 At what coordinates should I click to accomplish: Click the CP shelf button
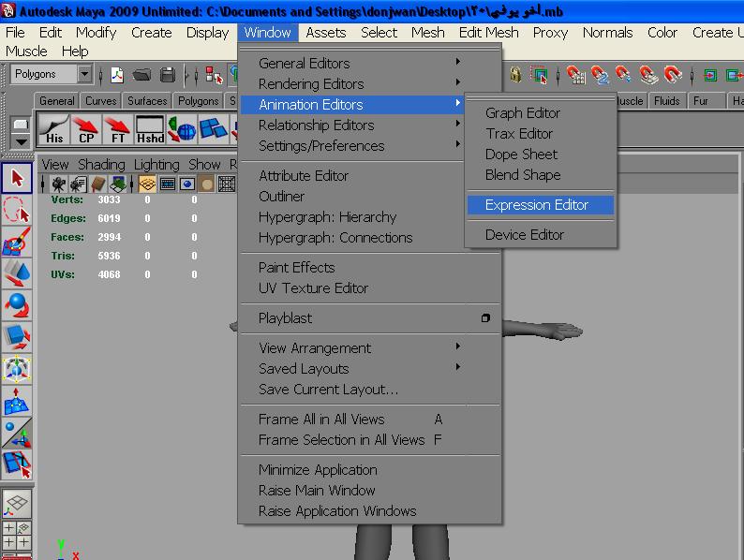[86, 128]
